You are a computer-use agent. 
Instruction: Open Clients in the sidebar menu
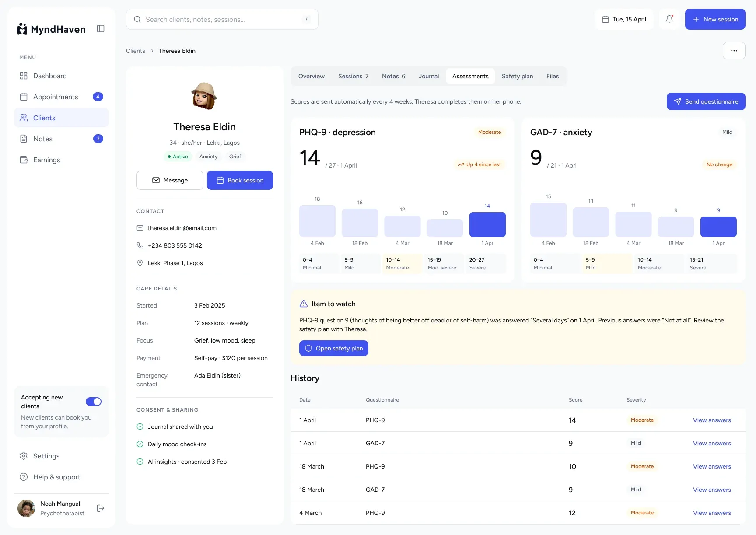(61, 118)
